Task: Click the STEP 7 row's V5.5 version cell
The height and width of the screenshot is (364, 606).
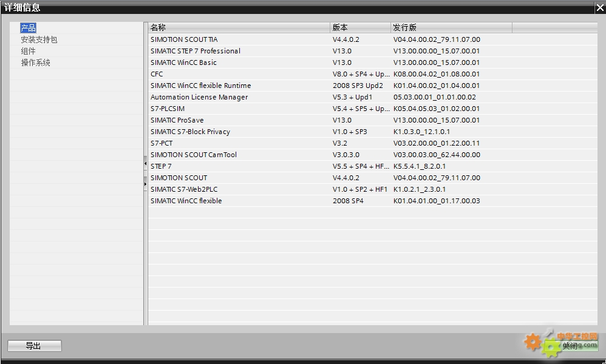Action: 361,166
